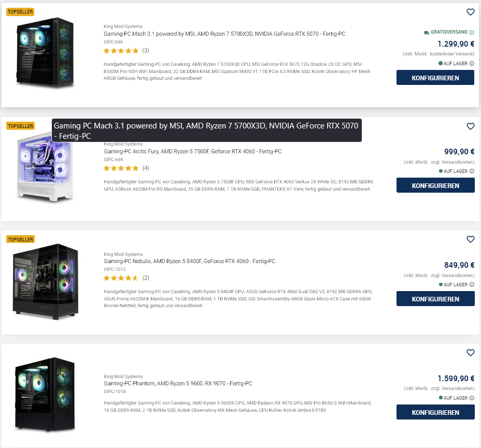481x448 pixels.
Task: Open Auf Lager info for Arctic Fury
Action: 472,171
